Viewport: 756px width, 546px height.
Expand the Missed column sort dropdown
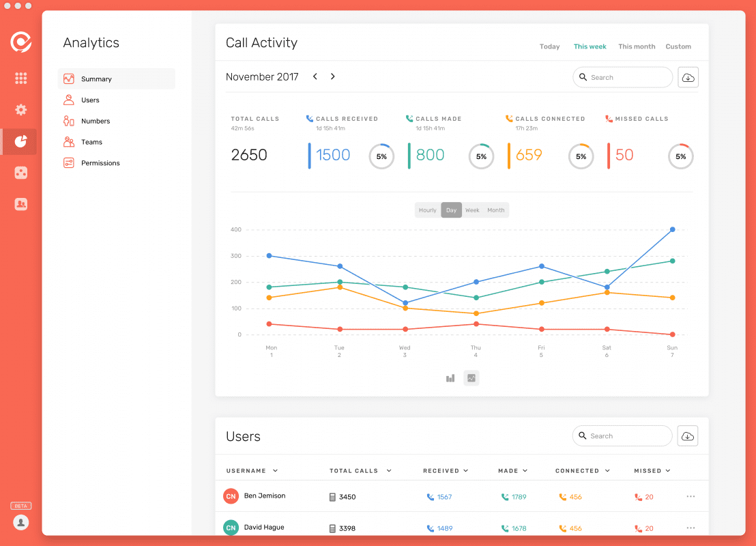(668, 471)
